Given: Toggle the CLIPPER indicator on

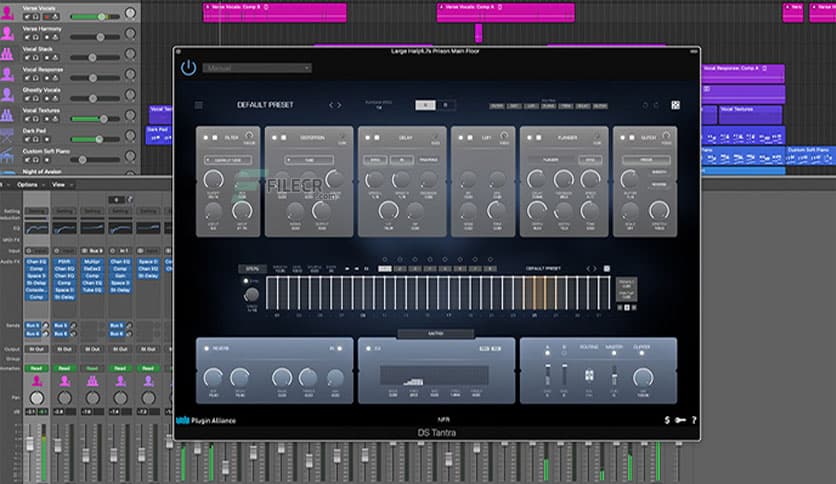Looking at the screenshot, I should (x=641, y=353).
